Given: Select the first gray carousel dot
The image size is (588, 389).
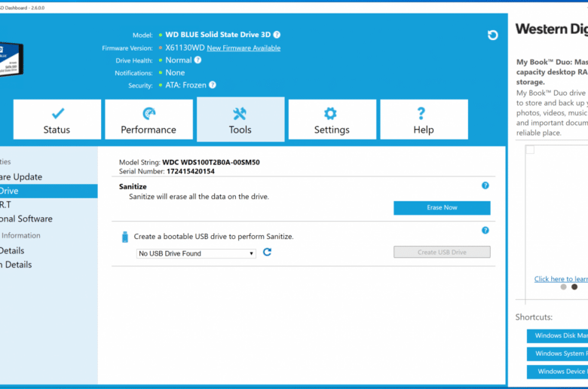Looking at the screenshot, I should point(563,287).
